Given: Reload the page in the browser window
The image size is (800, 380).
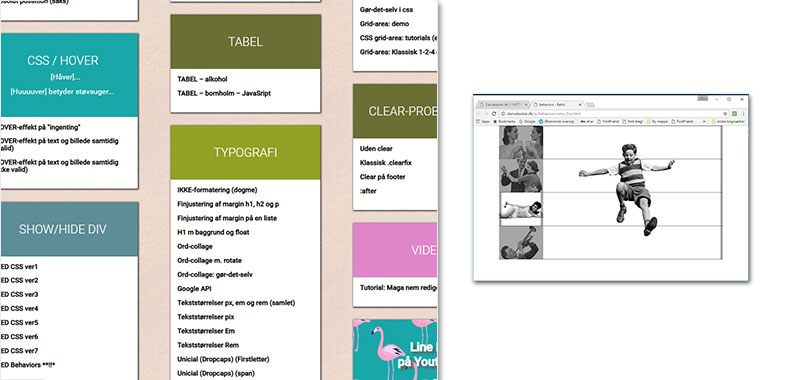Looking at the screenshot, I should 494,113.
